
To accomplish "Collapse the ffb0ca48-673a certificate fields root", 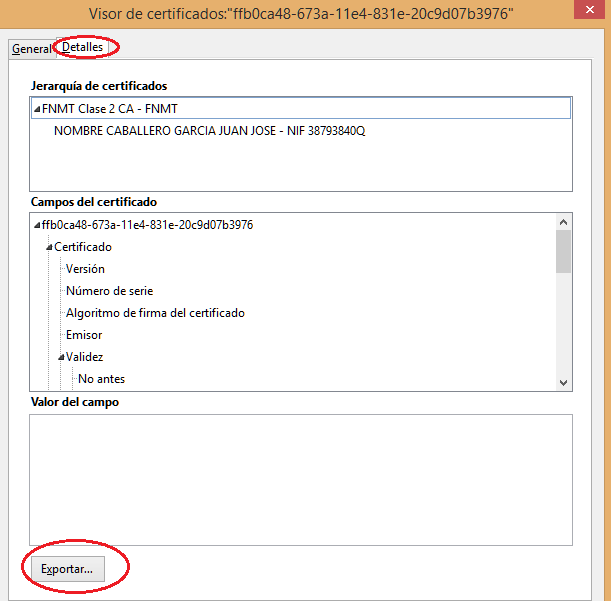I will [37, 225].
